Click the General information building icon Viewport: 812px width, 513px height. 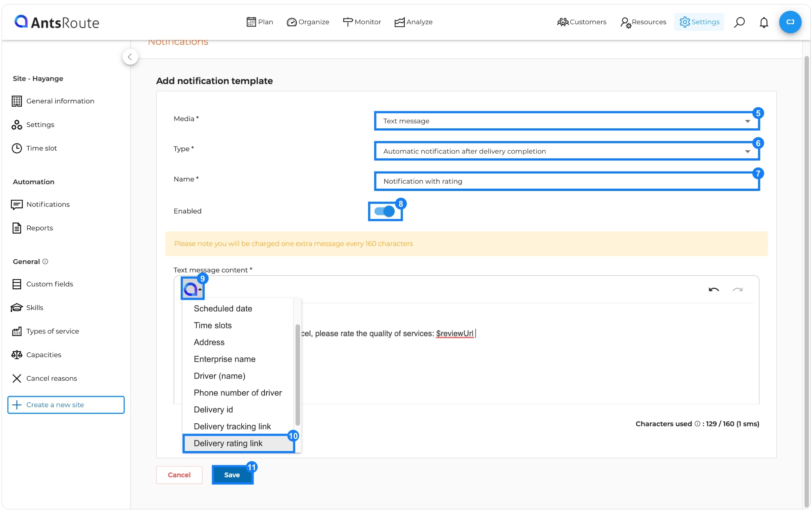17,101
